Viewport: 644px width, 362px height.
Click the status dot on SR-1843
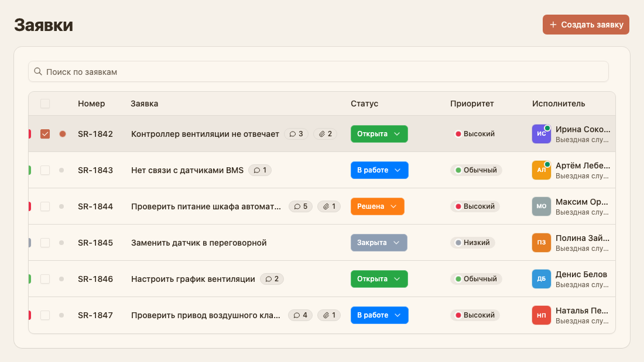[61, 170]
